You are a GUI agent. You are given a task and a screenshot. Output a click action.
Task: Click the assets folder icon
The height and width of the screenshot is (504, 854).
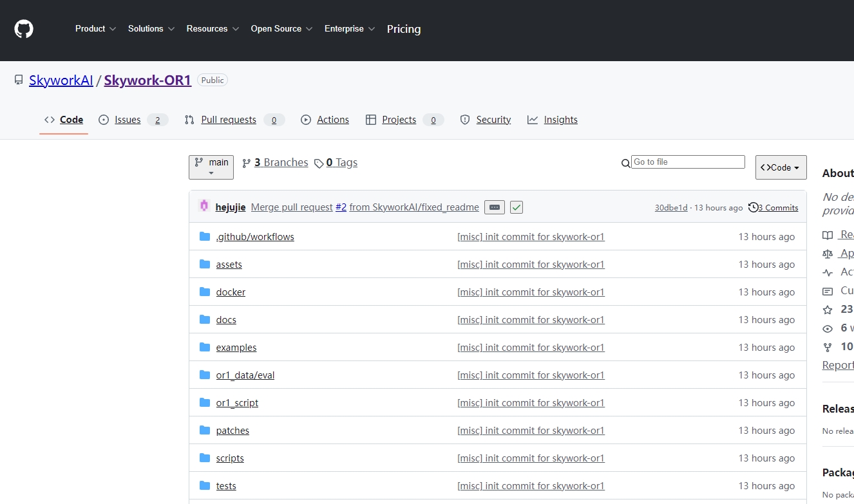pyautogui.click(x=205, y=265)
